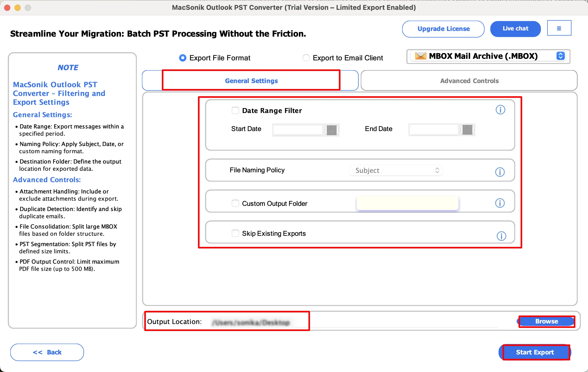Click the 'NOTE' title in the side panel

(x=68, y=68)
